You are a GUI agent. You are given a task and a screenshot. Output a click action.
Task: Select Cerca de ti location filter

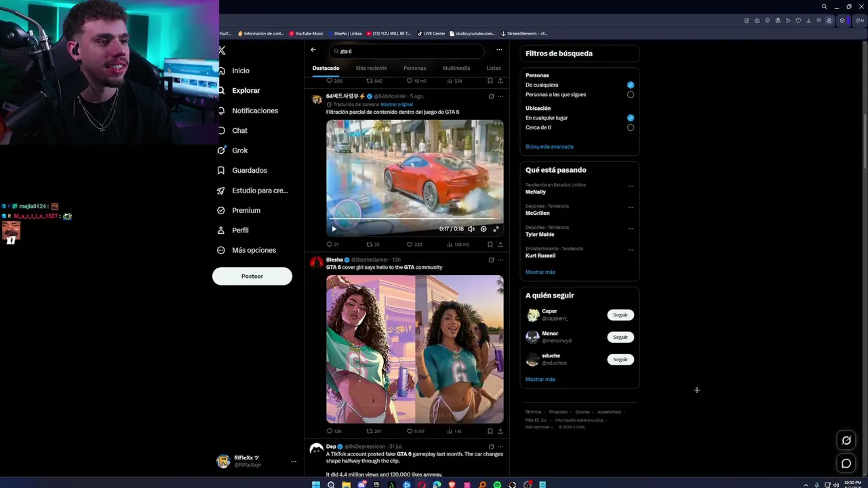click(x=631, y=127)
